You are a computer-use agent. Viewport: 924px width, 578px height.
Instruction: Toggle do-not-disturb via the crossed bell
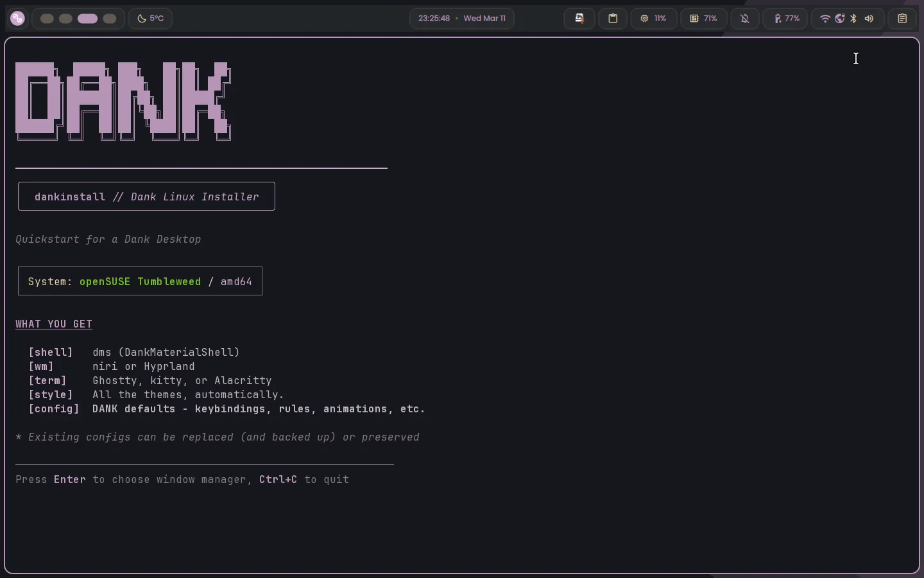coord(745,19)
